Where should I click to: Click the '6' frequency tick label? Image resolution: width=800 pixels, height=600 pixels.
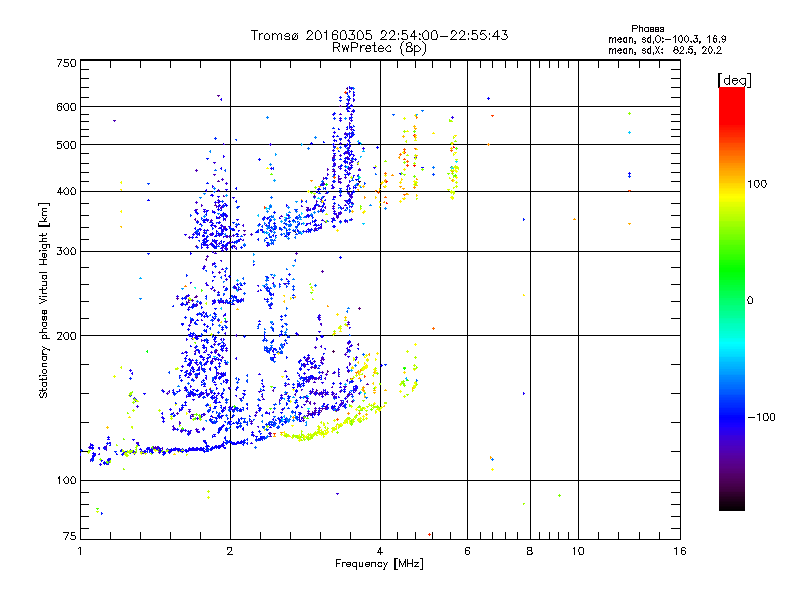tap(467, 551)
